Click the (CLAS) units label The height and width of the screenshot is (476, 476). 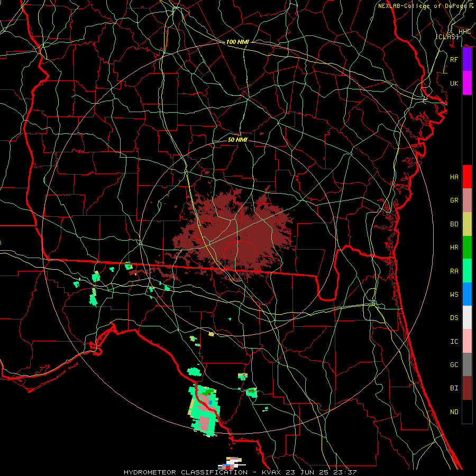pos(447,36)
